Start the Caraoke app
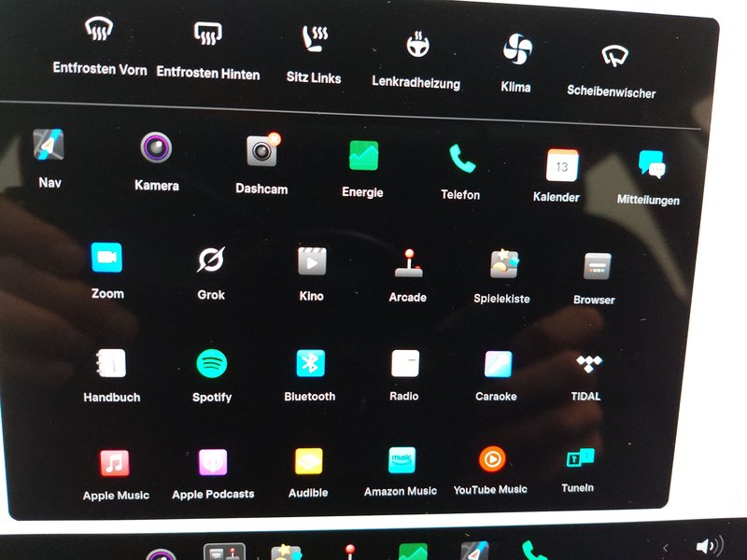 point(499,364)
